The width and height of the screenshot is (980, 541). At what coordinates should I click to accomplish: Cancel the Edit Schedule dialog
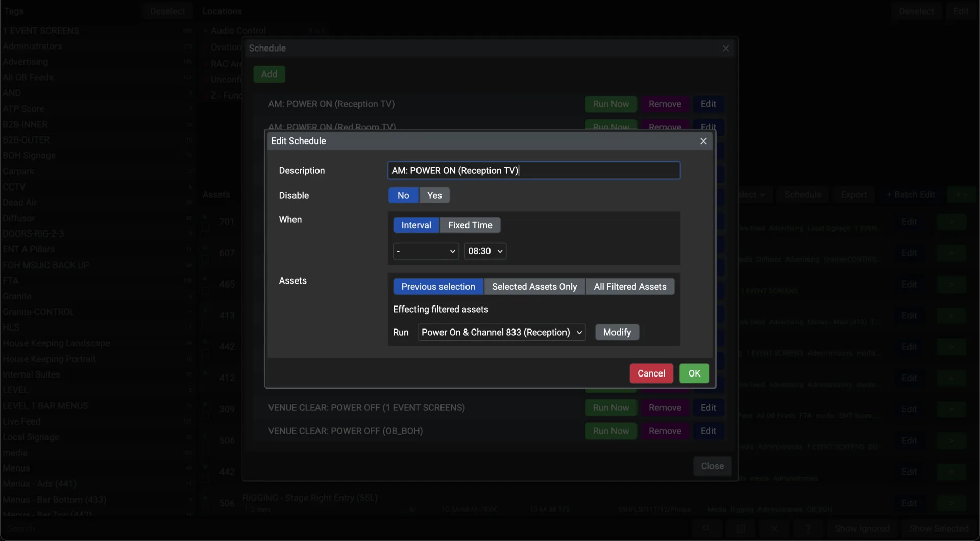pos(651,373)
